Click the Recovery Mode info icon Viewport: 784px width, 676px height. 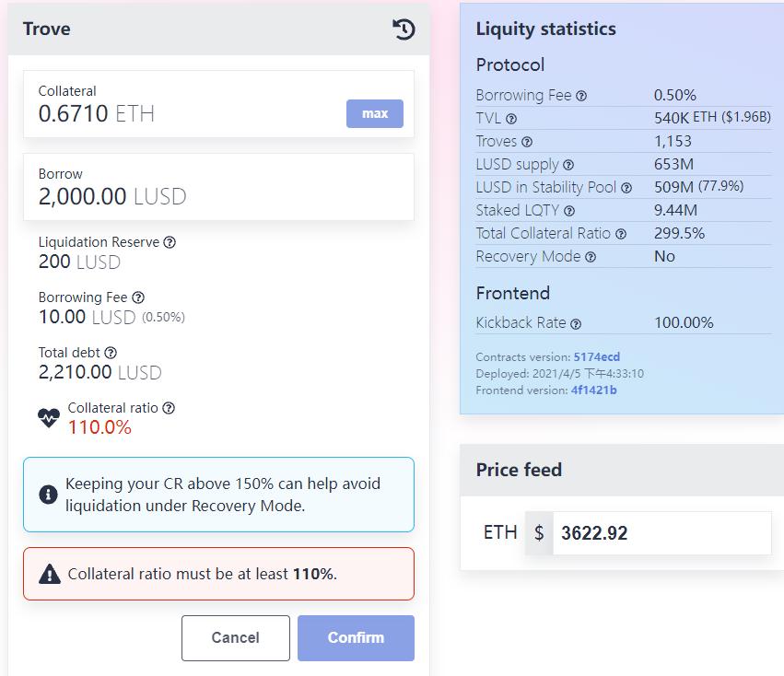pos(591,257)
